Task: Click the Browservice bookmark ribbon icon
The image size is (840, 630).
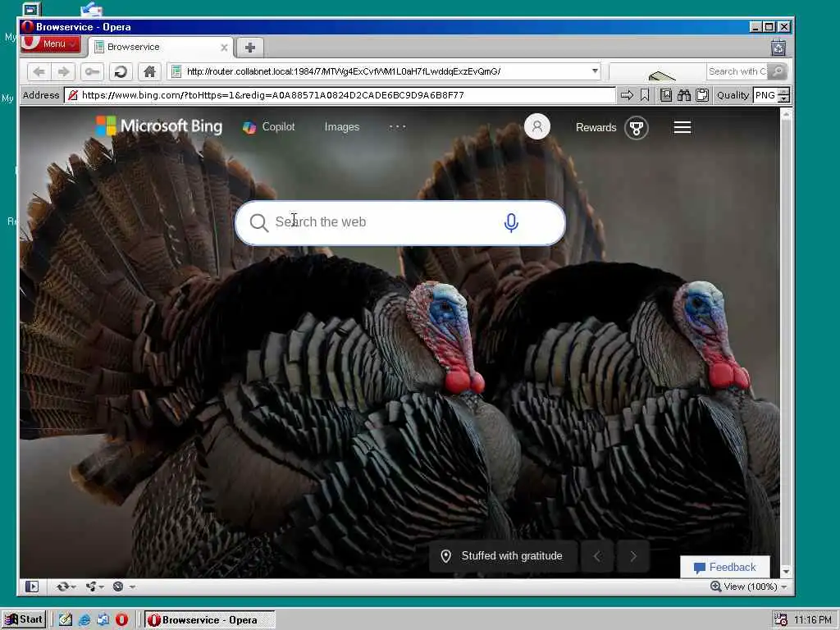Action: pos(645,95)
